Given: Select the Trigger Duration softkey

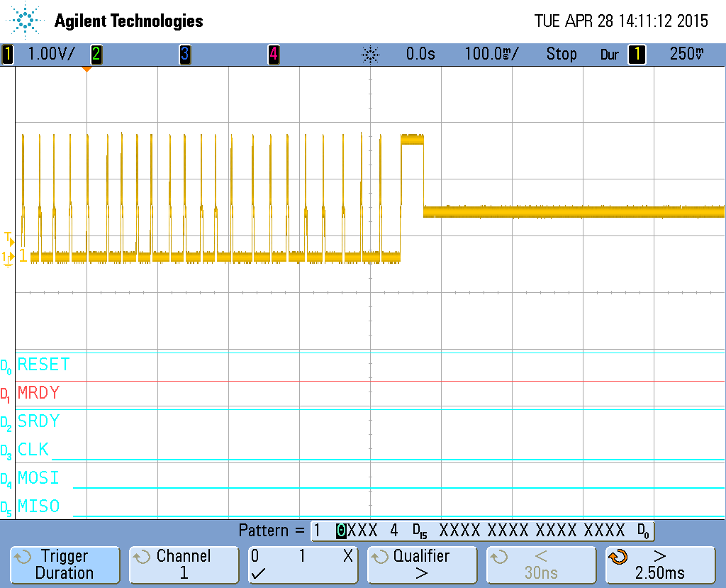Looking at the screenshot, I should tap(65, 565).
